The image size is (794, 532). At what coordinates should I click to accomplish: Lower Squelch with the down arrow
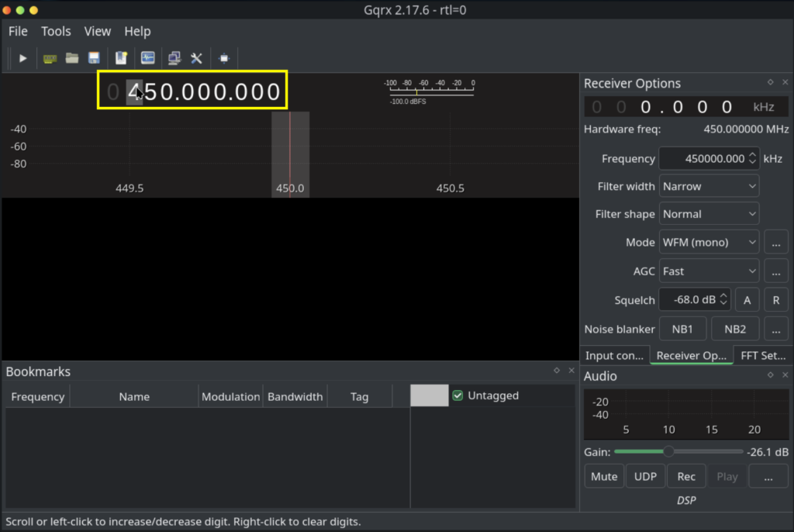[723, 303]
